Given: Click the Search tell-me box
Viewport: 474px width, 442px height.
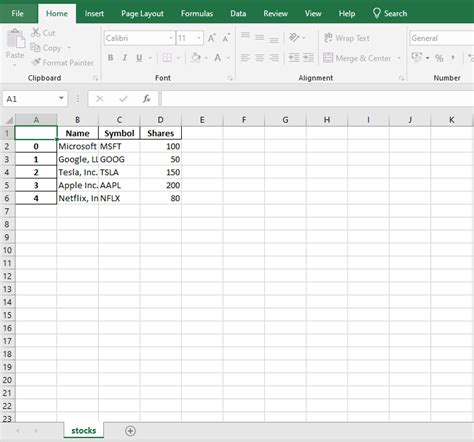Looking at the screenshot, I should click(x=390, y=13).
